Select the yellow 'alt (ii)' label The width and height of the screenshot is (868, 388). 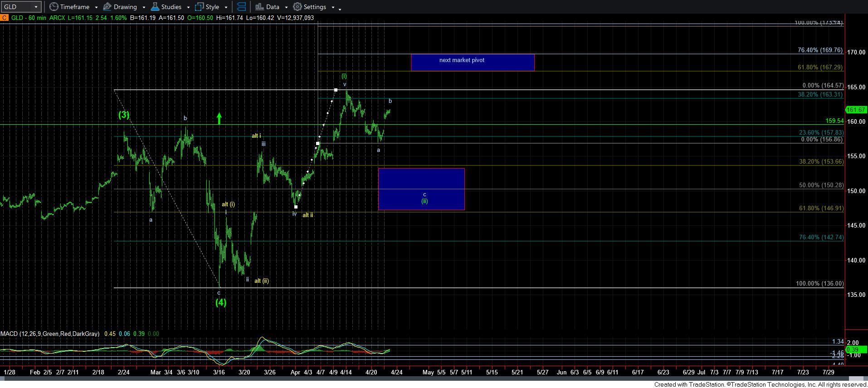[x=261, y=281]
